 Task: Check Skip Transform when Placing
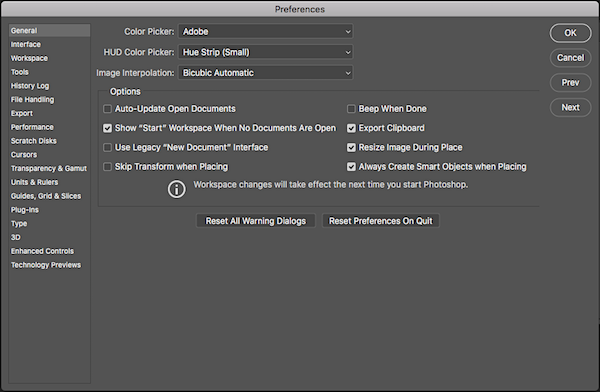108,167
